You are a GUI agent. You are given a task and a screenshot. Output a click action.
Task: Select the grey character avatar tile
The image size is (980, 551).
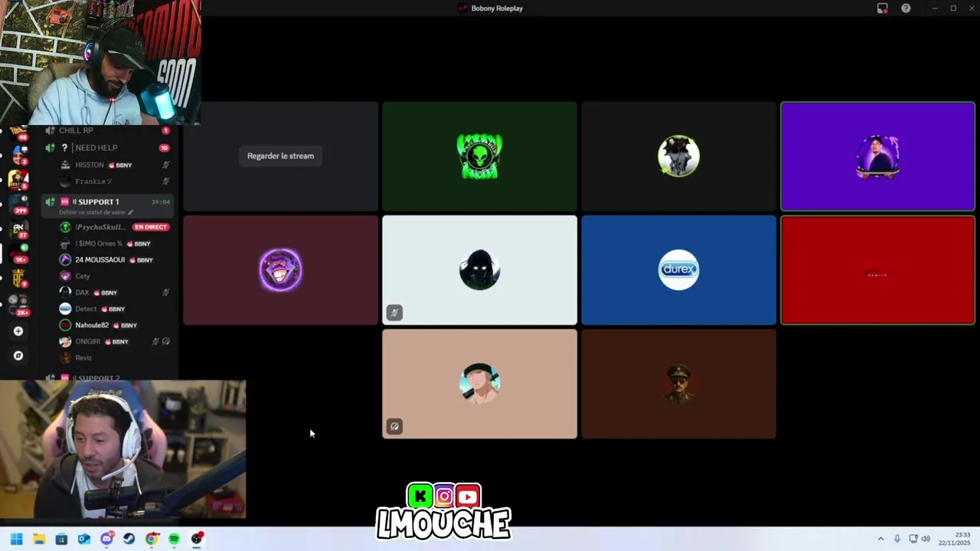(678, 156)
